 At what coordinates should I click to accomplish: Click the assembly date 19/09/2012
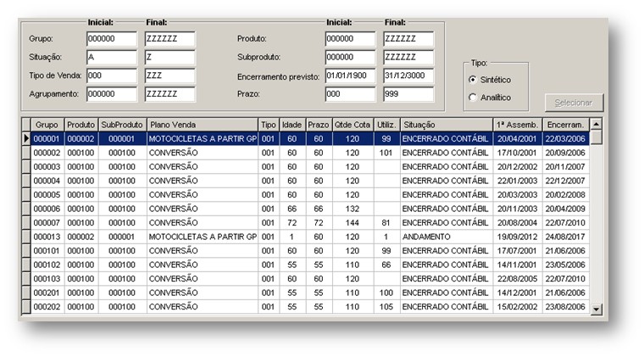pyautogui.click(x=518, y=237)
